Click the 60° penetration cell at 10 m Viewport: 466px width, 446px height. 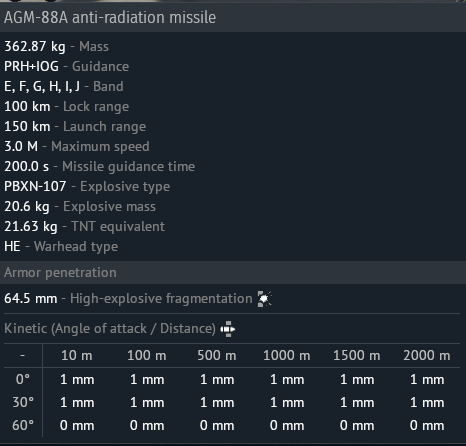coord(77,426)
